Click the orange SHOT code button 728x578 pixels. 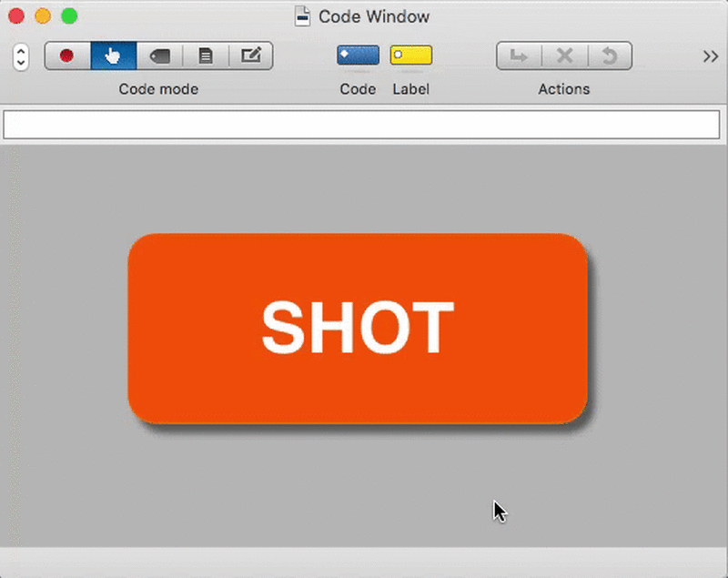point(358,329)
